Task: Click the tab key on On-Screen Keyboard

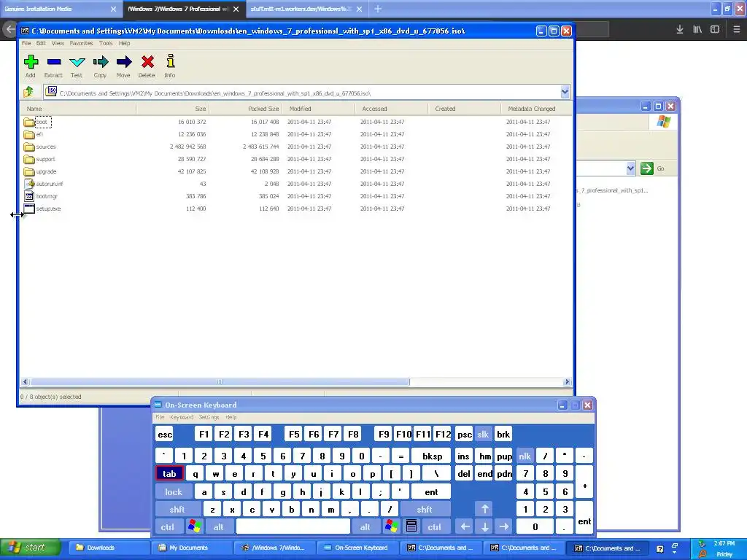Action: point(169,474)
